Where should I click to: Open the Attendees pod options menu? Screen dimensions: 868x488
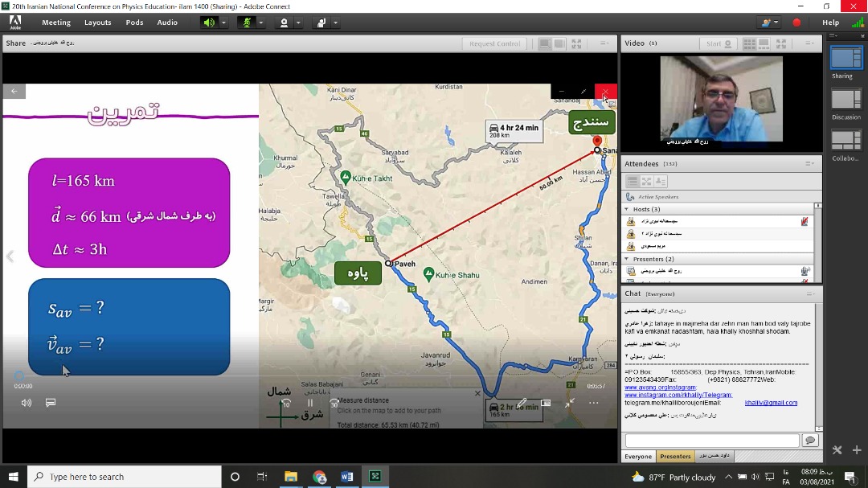[809, 164]
